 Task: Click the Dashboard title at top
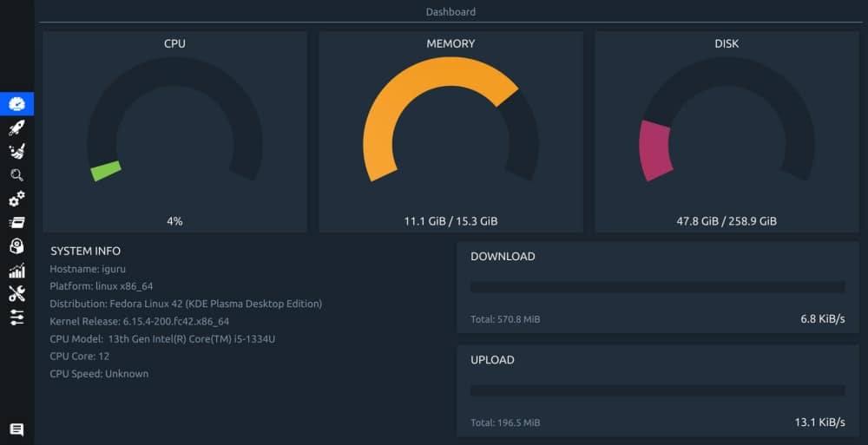click(x=450, y=12)
